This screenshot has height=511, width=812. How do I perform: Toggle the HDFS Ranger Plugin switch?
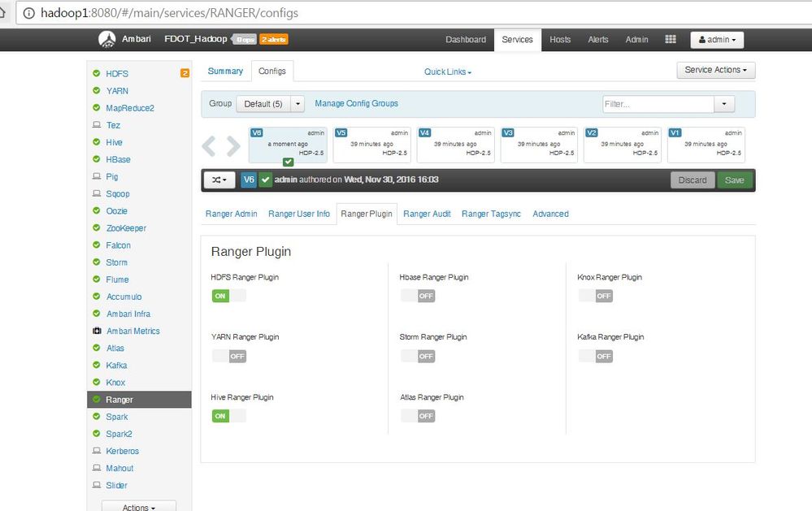229,297
